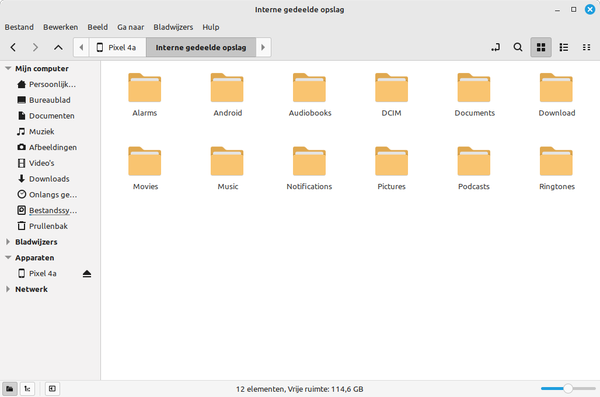This screenshot has width=600, height=397.
Task: Toggle location entry mode icon
Action: pyautogui.click(x=496, y=47)
